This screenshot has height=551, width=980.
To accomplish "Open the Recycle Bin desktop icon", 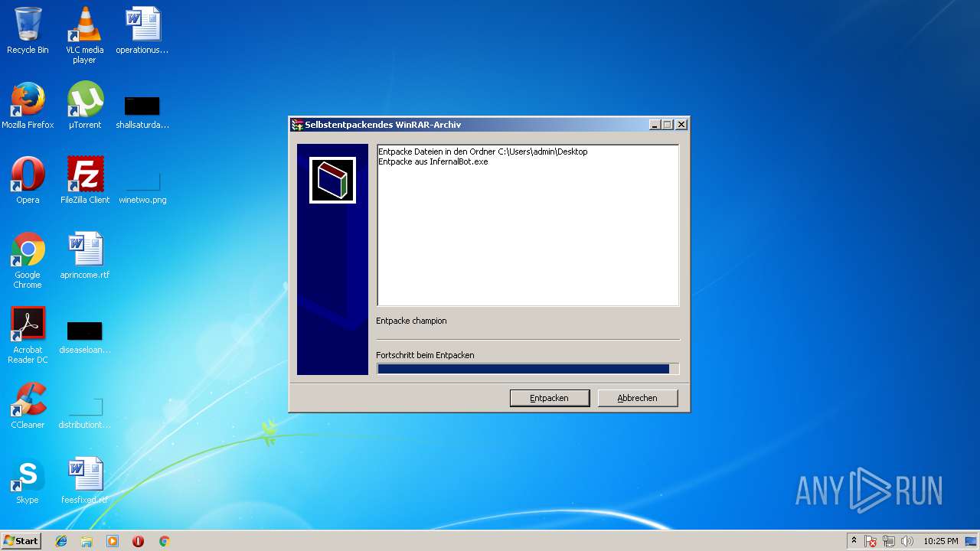I will 28,31.
